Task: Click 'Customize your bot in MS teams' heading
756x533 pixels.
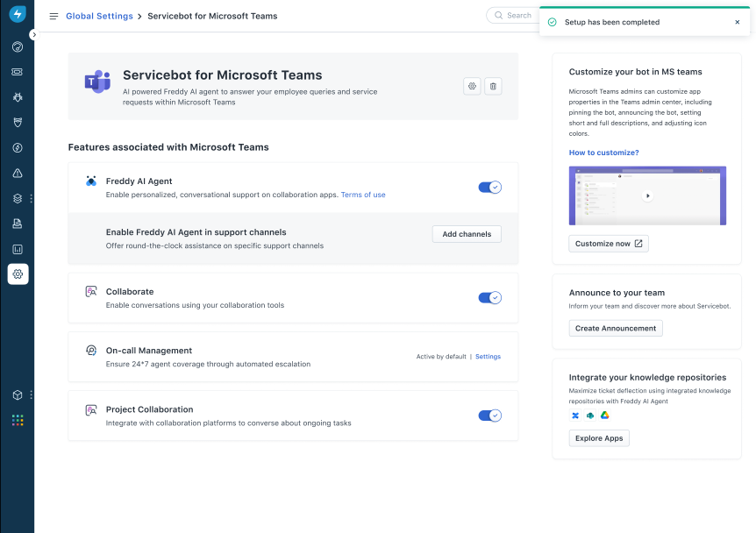Action: tap(636, 72)
